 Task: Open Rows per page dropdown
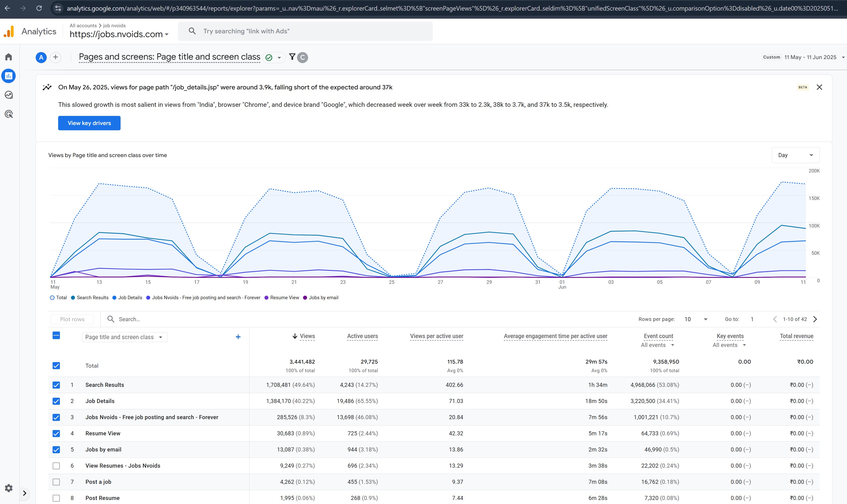[x=696, y=319]
